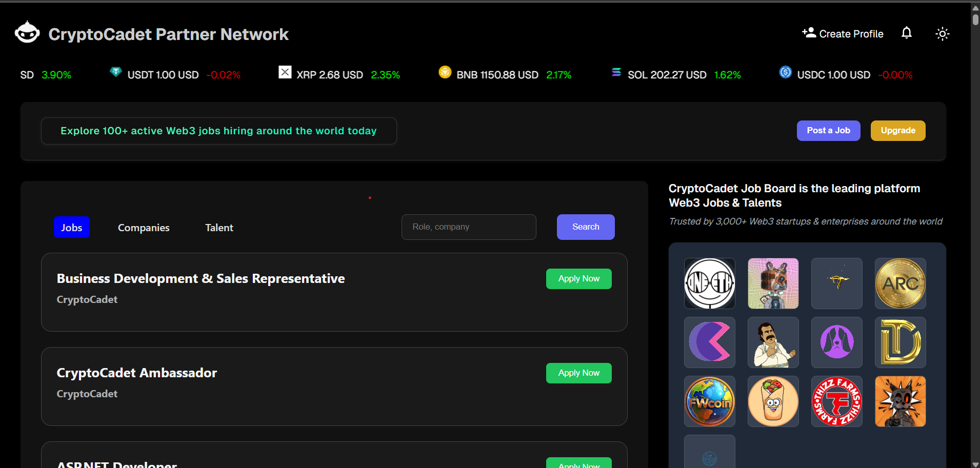Viewport: 980px width, 468px height.
Task: Select the FWcoin globe logo
Action: click(x=709, y=401)
